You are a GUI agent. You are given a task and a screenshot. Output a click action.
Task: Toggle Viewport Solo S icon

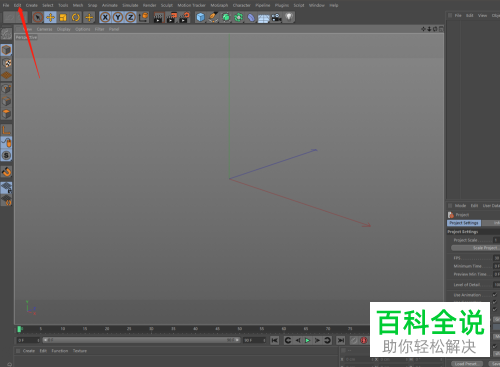point(6,155)
